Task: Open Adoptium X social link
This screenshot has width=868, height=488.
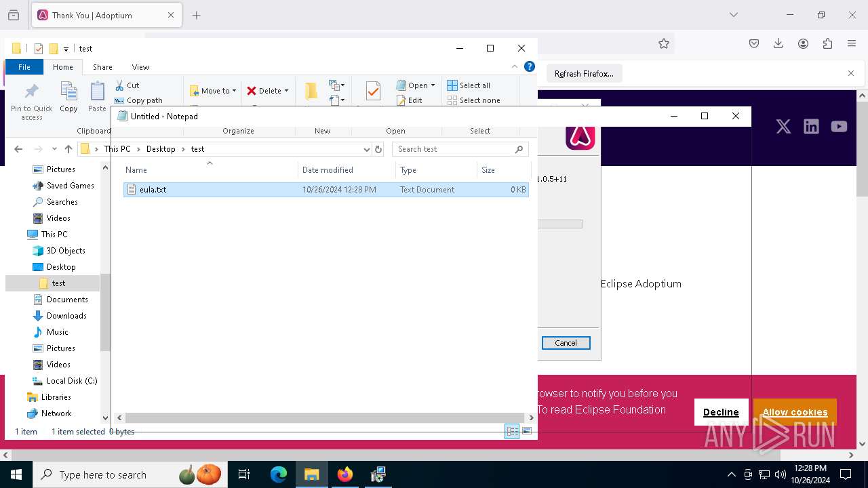Action: click(x=783, y=127)
